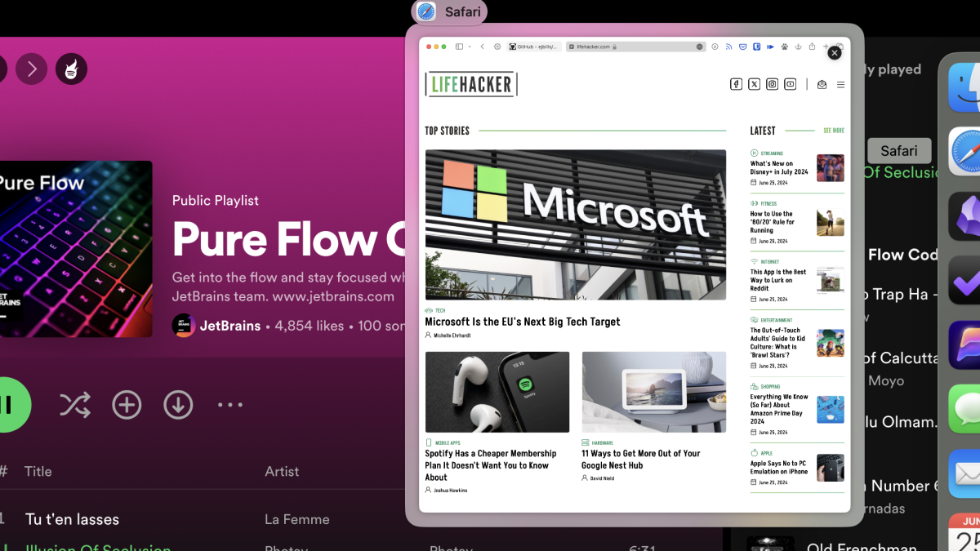Go forward using Spotify's navigation arrow

[x=32, y=69]
